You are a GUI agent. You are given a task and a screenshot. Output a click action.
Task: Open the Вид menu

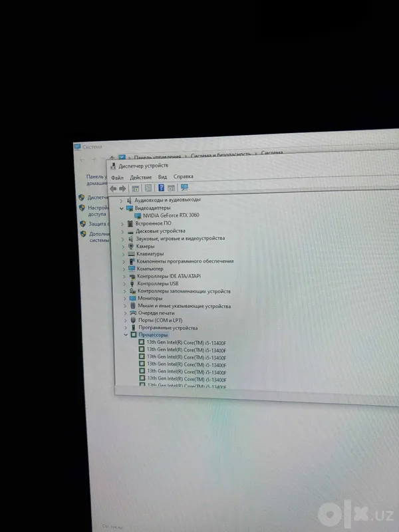pyautogui.click(x=162, y=177)
